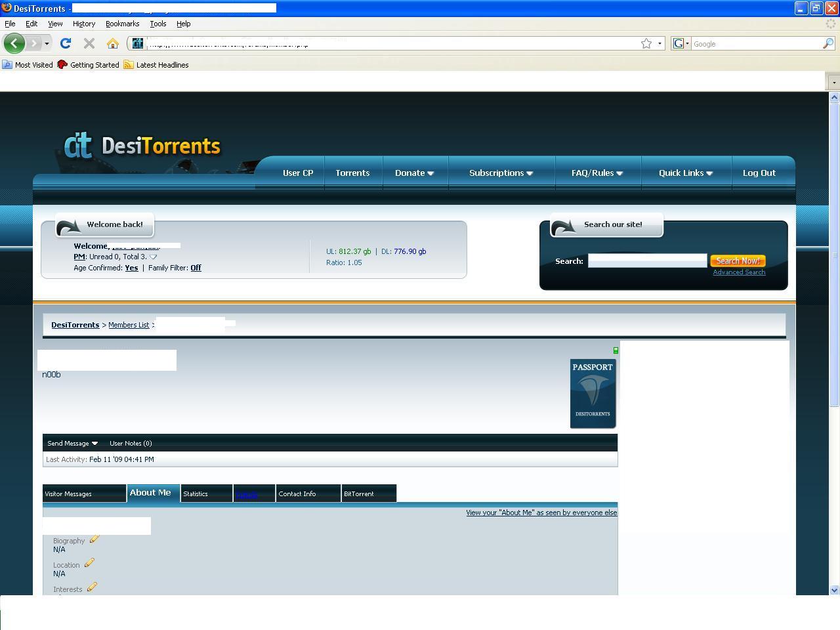
Task: Open User Notes (0)
Action: coord(131,443)
